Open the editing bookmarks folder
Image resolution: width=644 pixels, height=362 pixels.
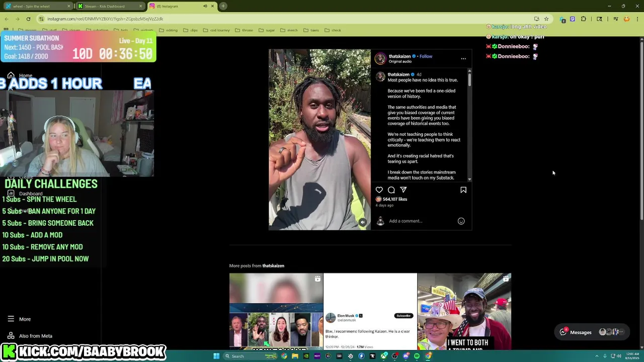169,30
